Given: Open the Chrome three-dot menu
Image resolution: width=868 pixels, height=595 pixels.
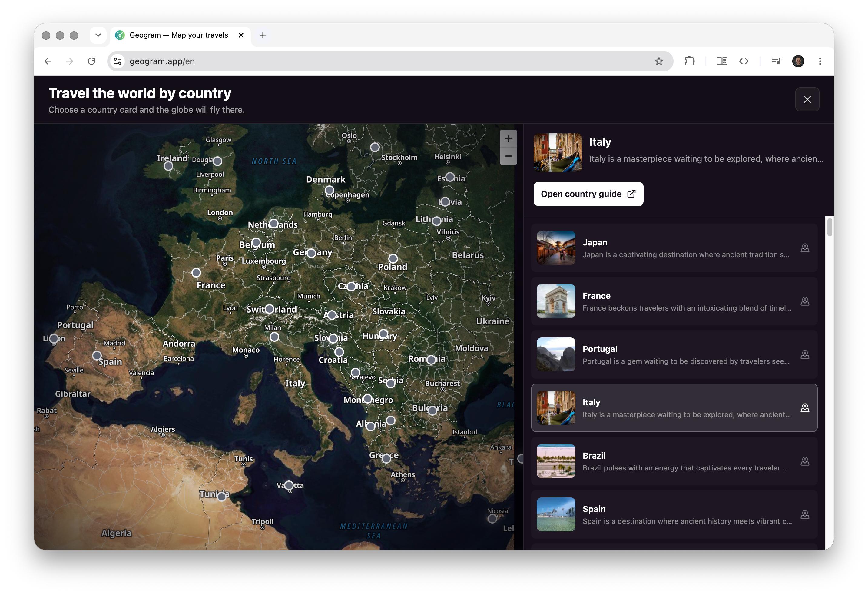Looking at the screenshot, I should 820,61.
